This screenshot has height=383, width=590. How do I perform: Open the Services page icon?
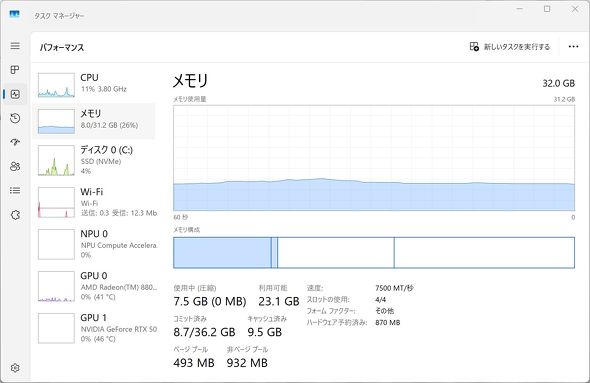(15, 215)
